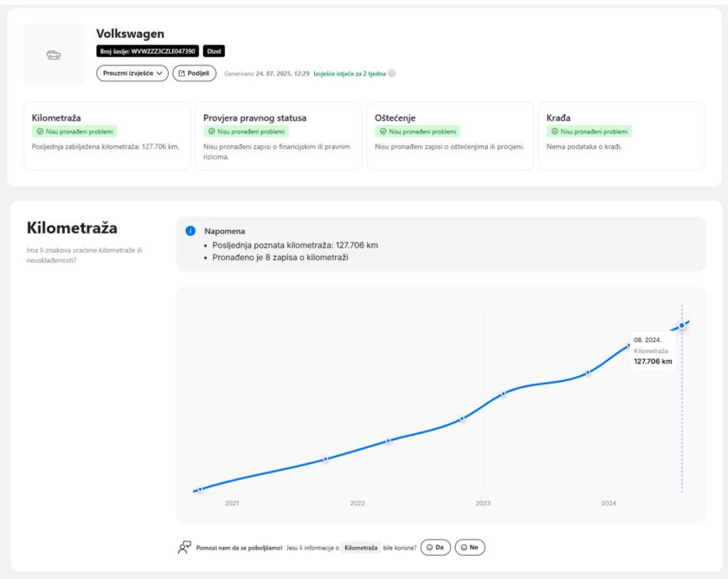Click the Broj šasije VIN badge

click(x=148, y=52)
